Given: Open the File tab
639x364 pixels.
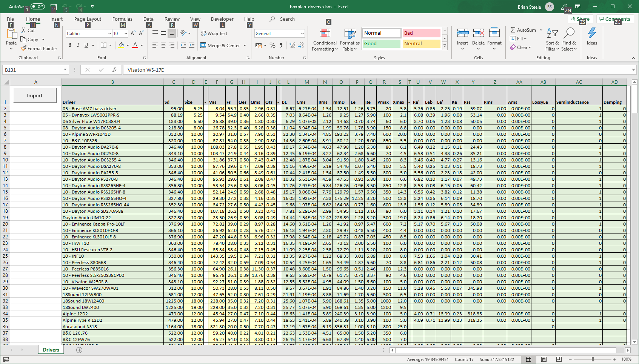Looking at the screenshot, I should (10, 19).
